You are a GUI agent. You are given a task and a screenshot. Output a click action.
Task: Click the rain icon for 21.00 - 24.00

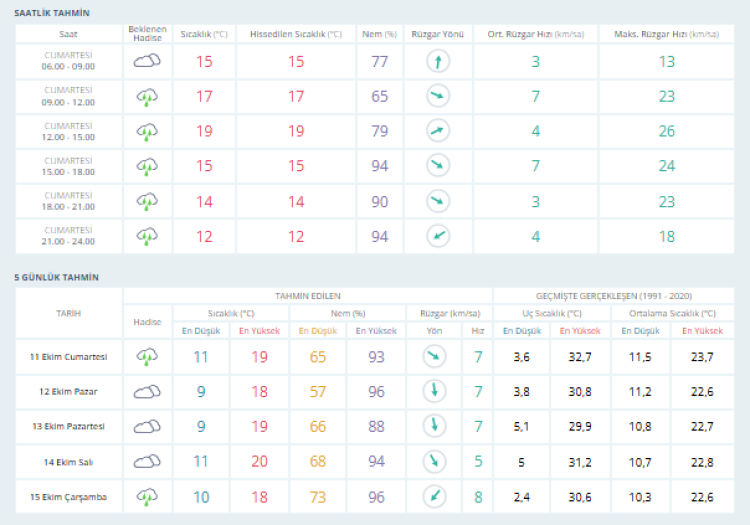(148, 236)
